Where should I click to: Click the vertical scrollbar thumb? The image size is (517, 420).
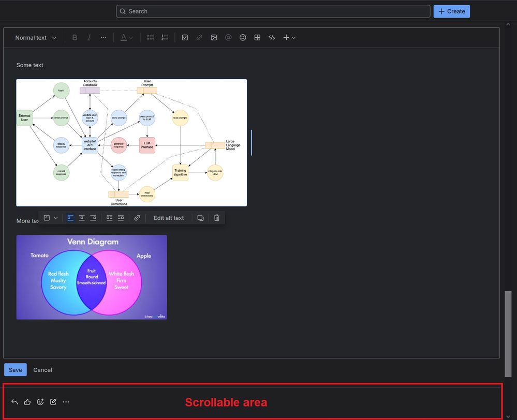[x=508, y=334]
